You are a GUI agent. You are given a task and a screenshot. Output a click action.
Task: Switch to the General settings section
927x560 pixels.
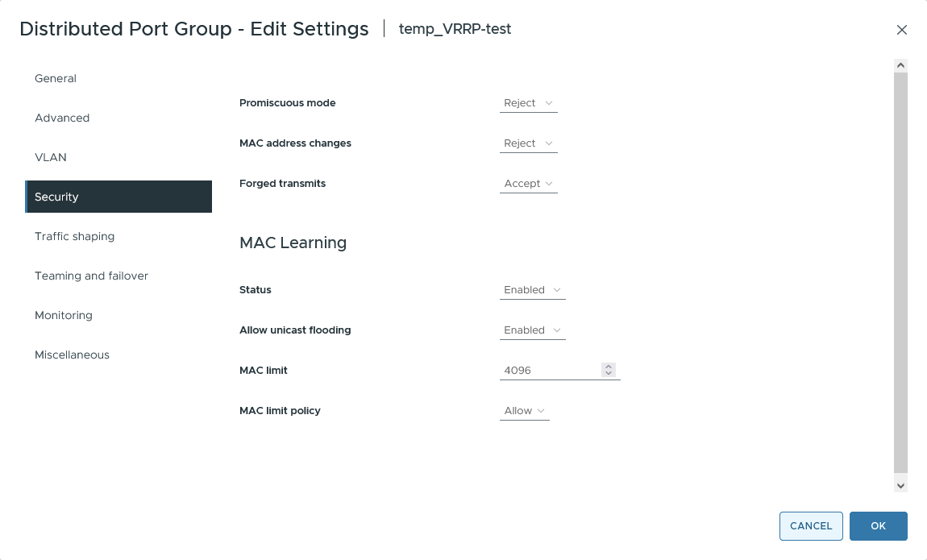(x=55, y=78)
